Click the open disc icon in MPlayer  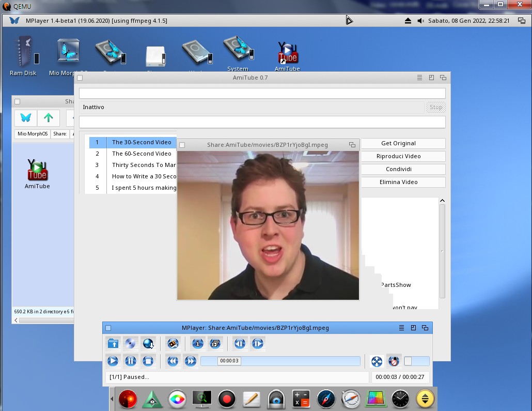(130, 343)
